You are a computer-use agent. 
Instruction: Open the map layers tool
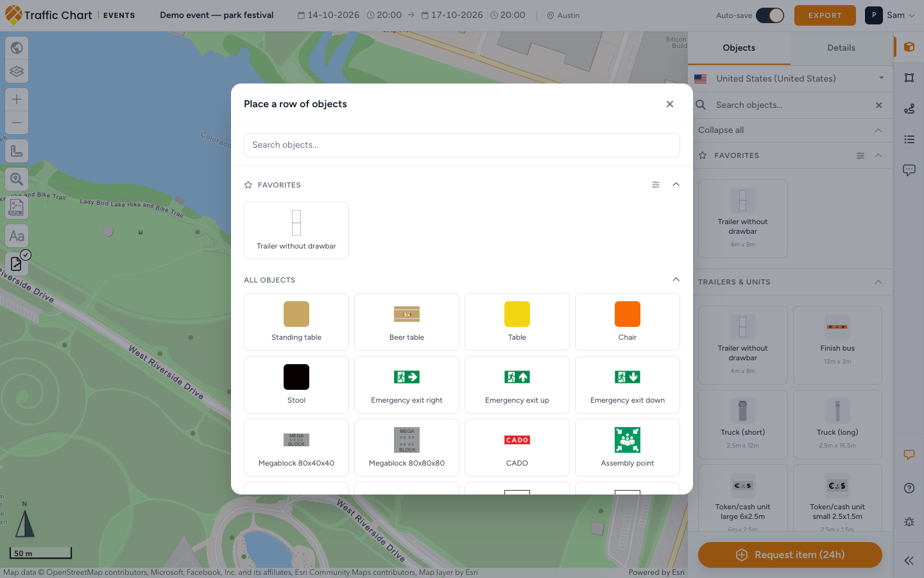[17, 71]
